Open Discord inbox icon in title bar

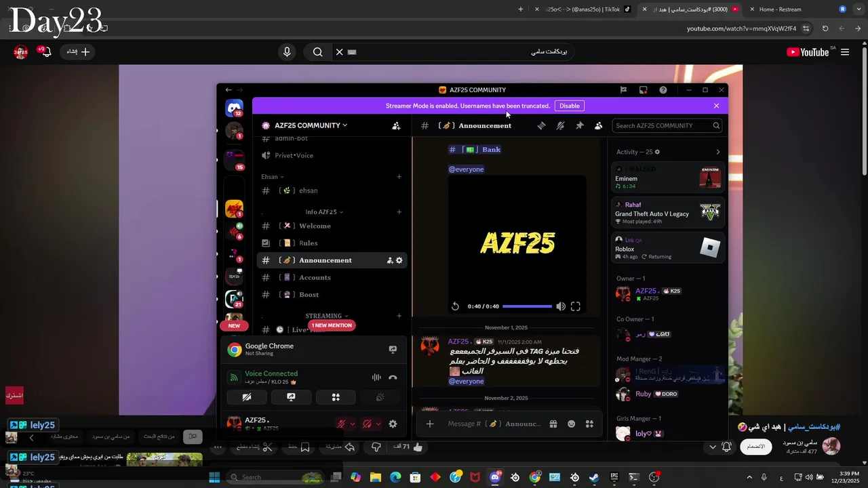coord(643,89)
